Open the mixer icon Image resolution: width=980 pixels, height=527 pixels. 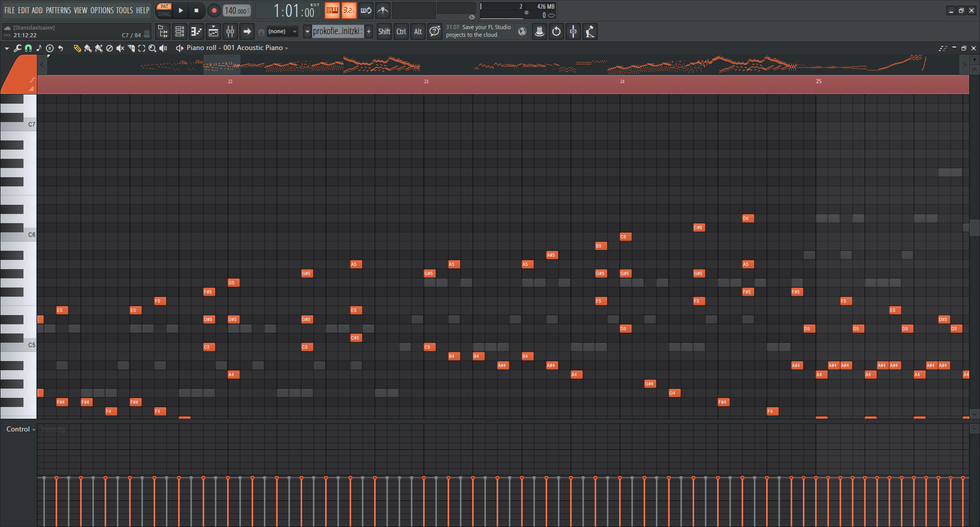pyautogui.click(x=230, y=32)
